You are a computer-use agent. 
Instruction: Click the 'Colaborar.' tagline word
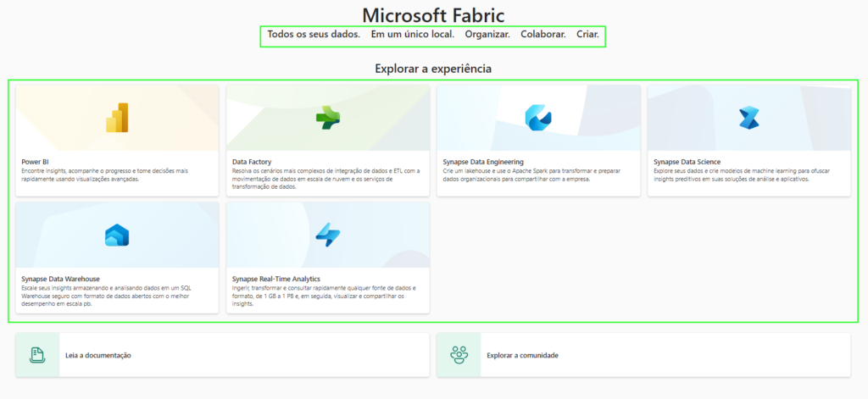coord(543,35)
